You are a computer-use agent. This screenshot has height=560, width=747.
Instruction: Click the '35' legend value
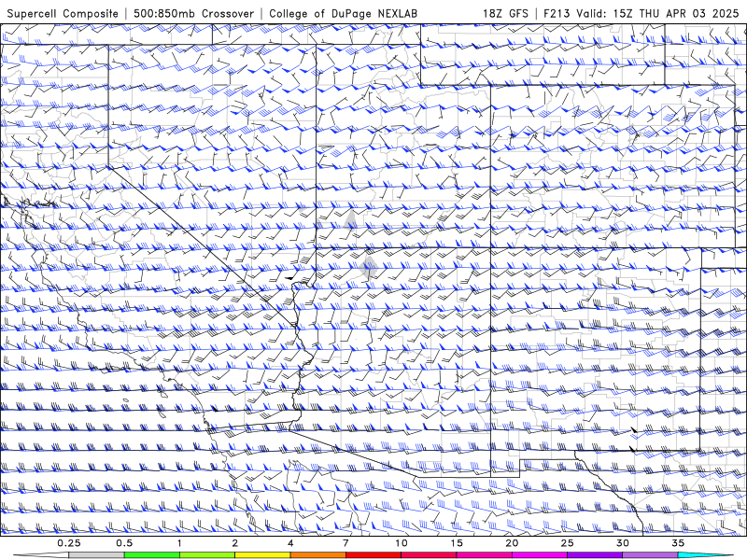[x=678, y=543]
